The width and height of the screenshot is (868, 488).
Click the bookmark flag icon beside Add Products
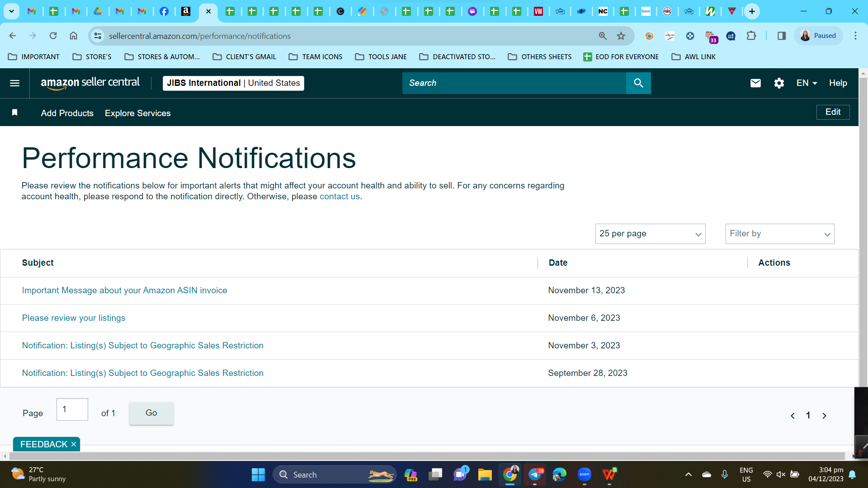pos(14,113)
